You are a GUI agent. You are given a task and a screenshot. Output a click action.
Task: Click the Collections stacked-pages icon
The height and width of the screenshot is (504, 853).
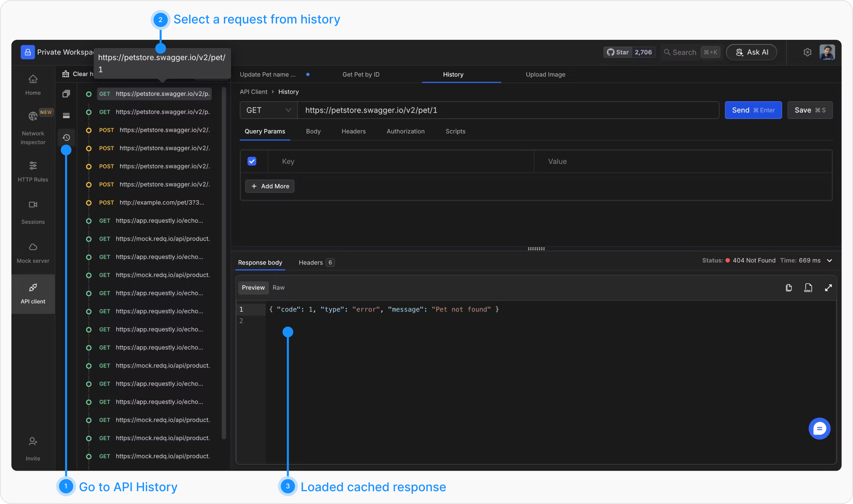tap(66, 94)
